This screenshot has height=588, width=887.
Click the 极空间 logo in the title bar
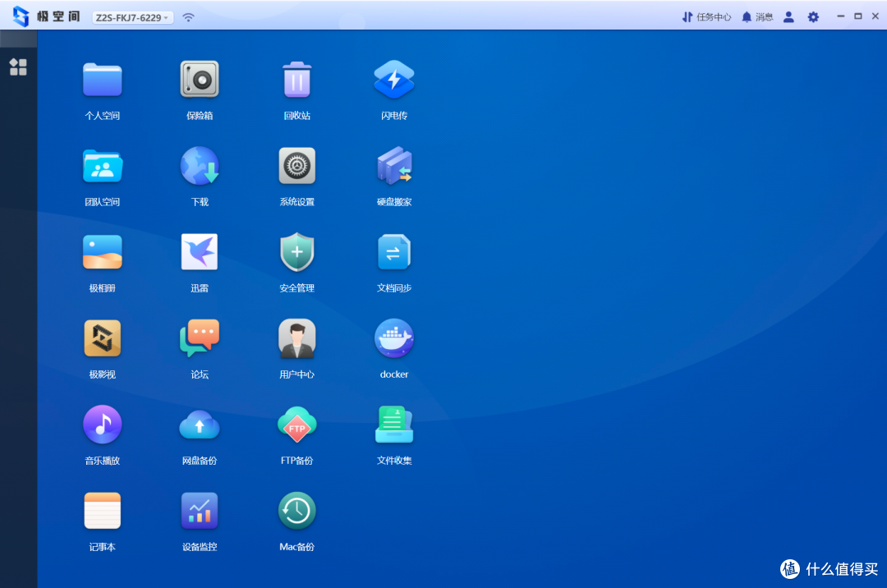point(47,16)
